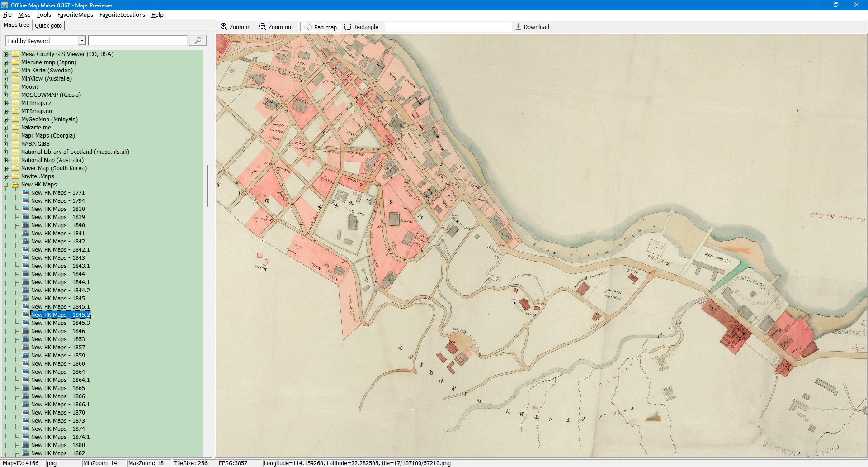Open the FavoriteMaps menu
The width and height of the screenshot is (868, 467).
point(75,15)
